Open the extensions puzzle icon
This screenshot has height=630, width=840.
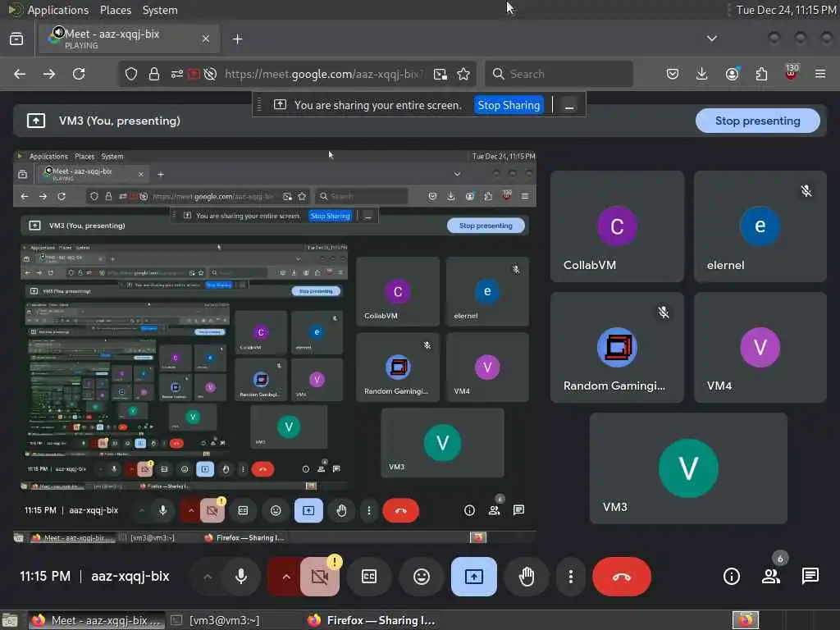click(x=761, y=74)
